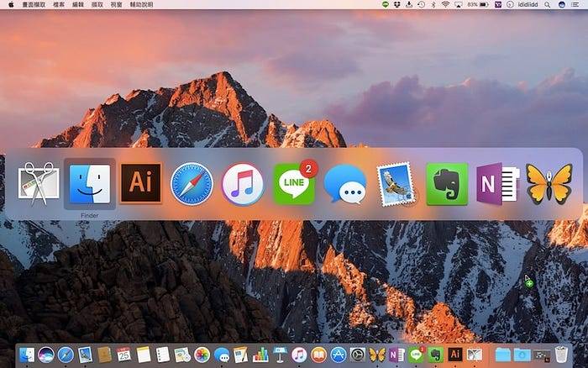
Task: Open Grab scissors icon in Dock
Action: 475,355
